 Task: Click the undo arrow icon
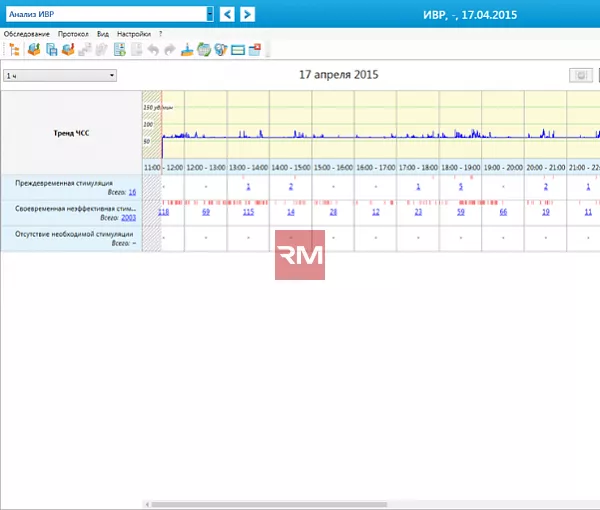point(153,50)
